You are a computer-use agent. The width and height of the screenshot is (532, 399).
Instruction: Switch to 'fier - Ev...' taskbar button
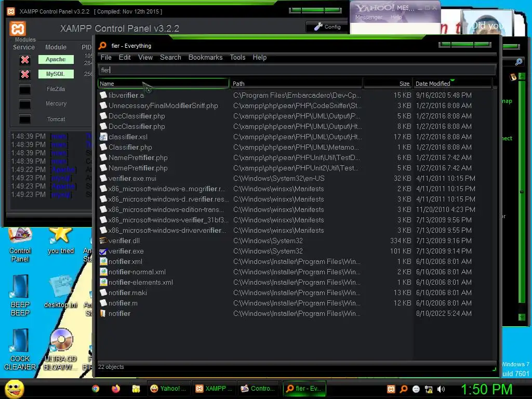tap(304, 389)
